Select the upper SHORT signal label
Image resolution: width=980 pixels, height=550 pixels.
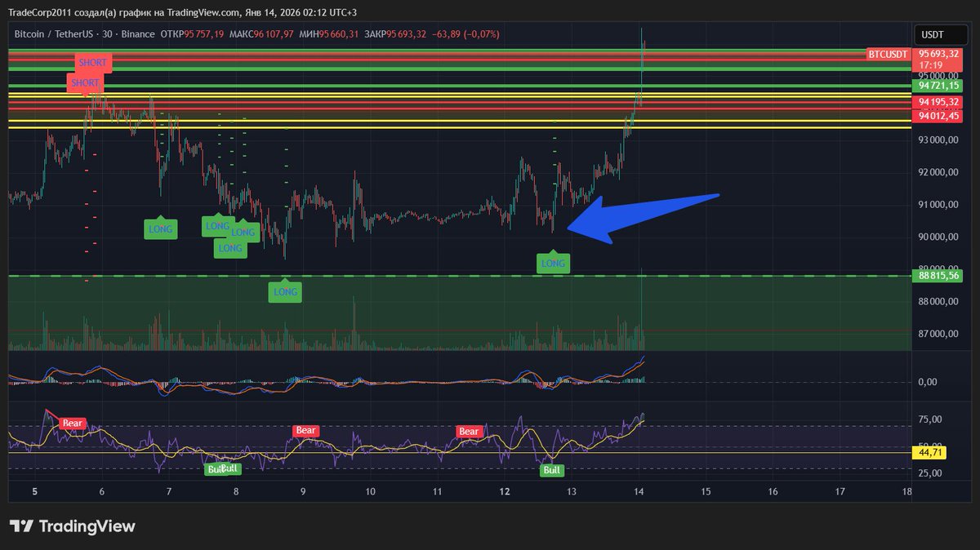point(92,63)
